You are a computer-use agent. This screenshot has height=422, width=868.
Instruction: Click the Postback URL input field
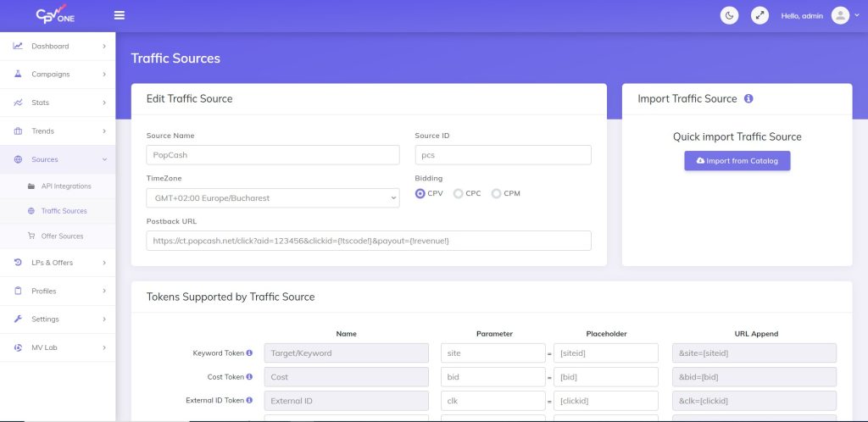point(369,241)
